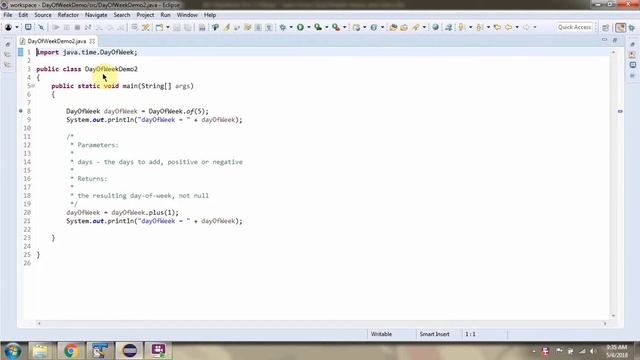The width and height of the screenshot is (640, 360).
Task: Open File Explorer from the taskbar
Action: pos(40,351)
